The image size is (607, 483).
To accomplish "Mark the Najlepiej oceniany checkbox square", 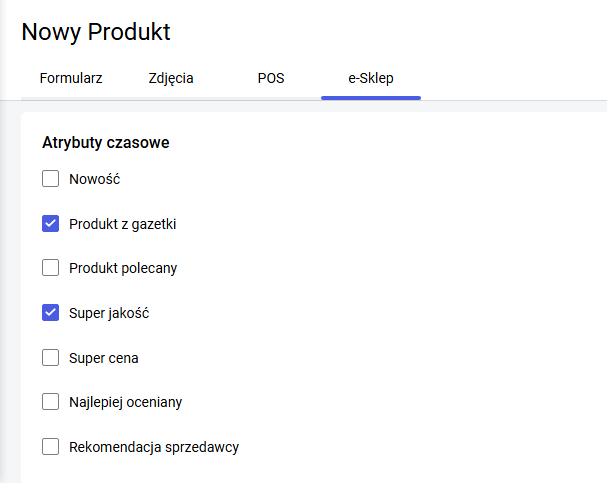I will [51, 402].
